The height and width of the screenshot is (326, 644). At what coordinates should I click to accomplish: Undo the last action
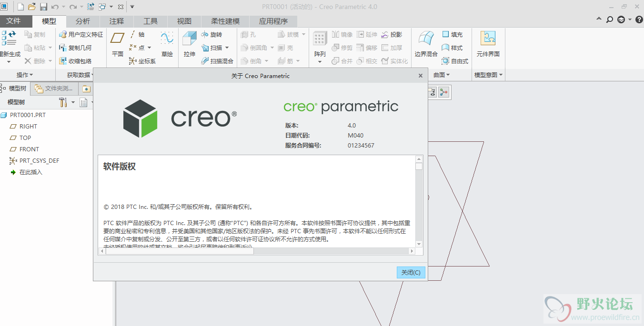pyautogui.click(x=55, y=7)
